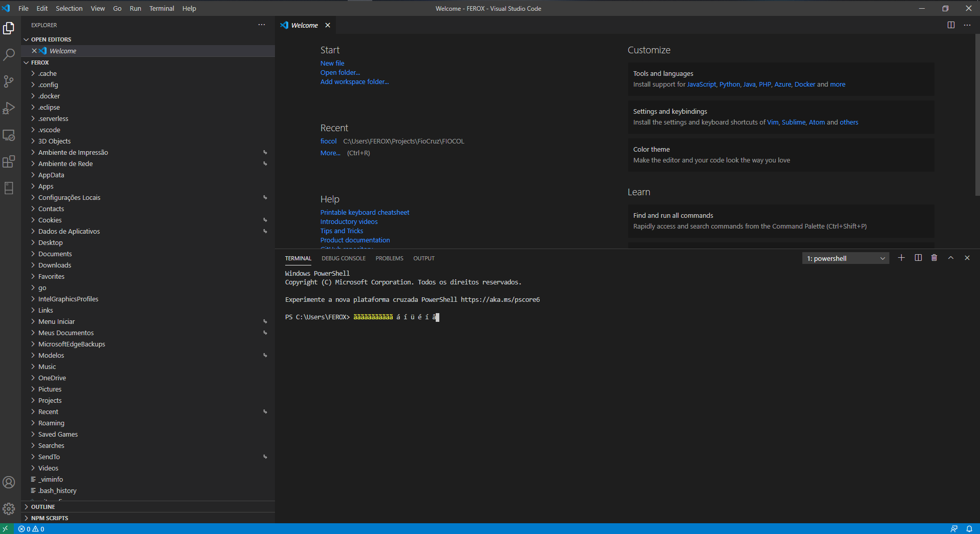This screenshot has height=534, width=980.
Task: Close the terminal panel
Action: click(967, 258)
